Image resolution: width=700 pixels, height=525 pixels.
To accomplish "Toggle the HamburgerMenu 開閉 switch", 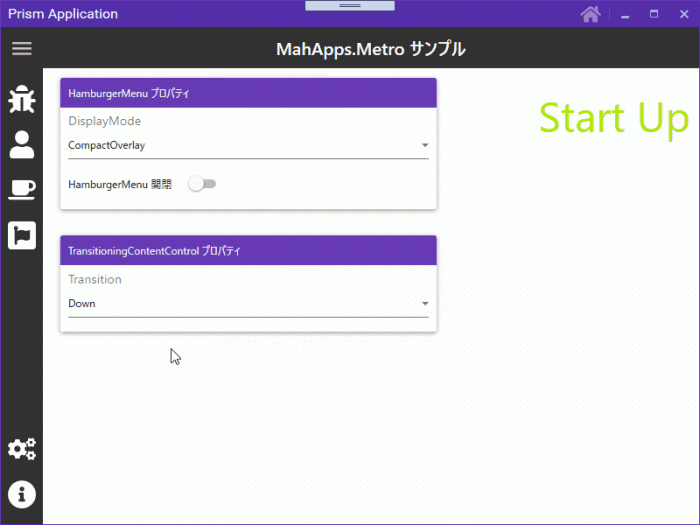I will pos(202,184).
